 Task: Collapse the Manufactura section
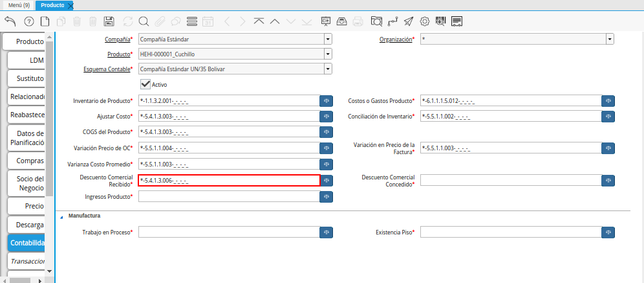(x=63, y=216)
